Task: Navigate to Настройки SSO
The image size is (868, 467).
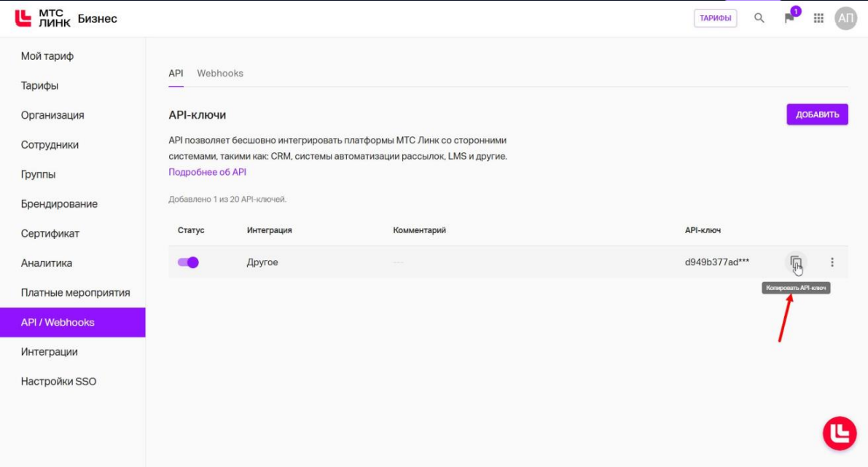Action: 58,381
